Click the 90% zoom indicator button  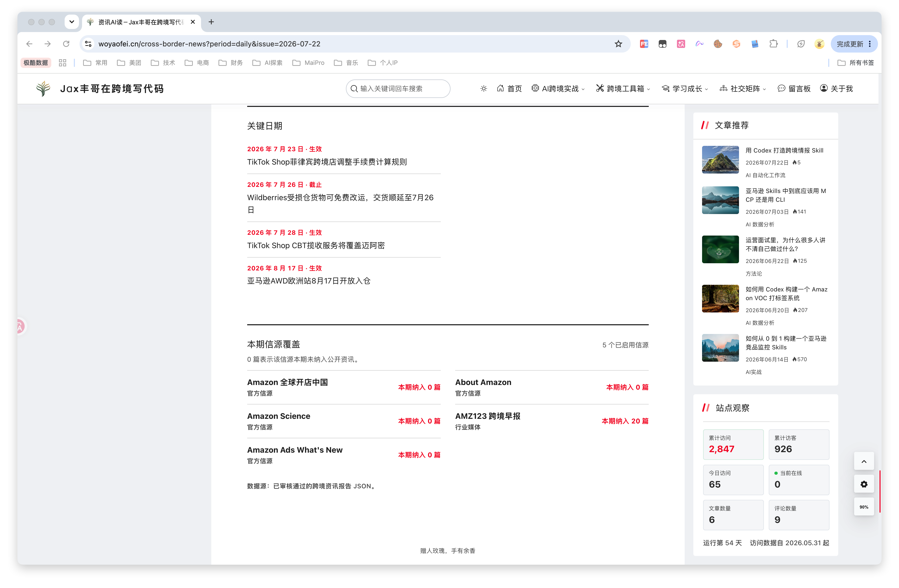[864, 507]
